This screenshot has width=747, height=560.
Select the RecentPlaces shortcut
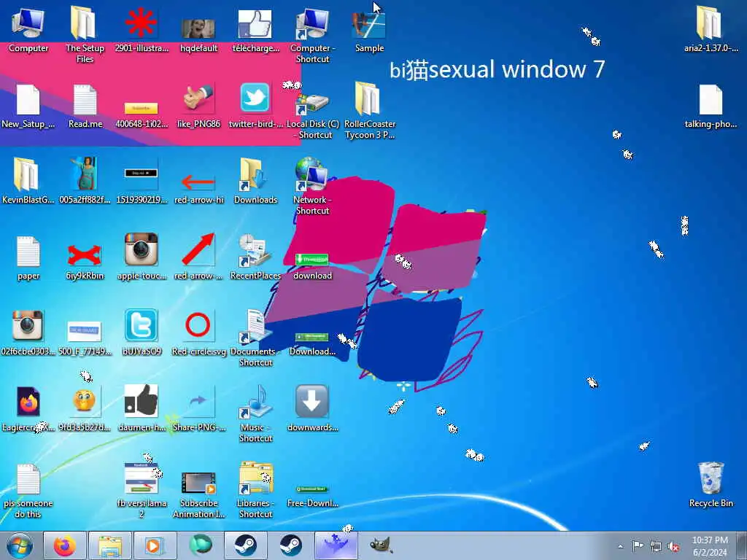[255, 256]
